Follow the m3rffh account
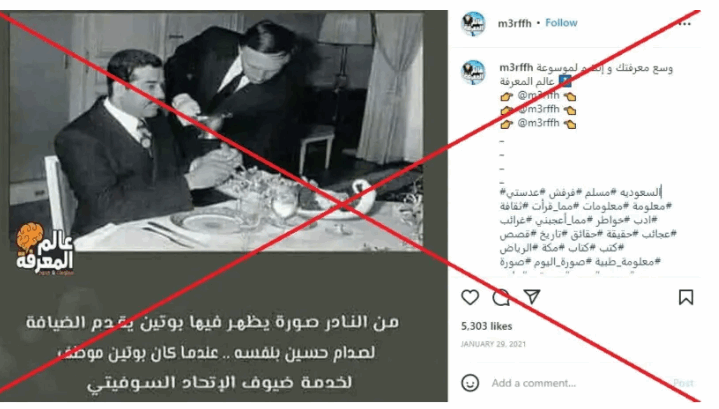This screenshot has width=719, height=409. tap(561, 23)
